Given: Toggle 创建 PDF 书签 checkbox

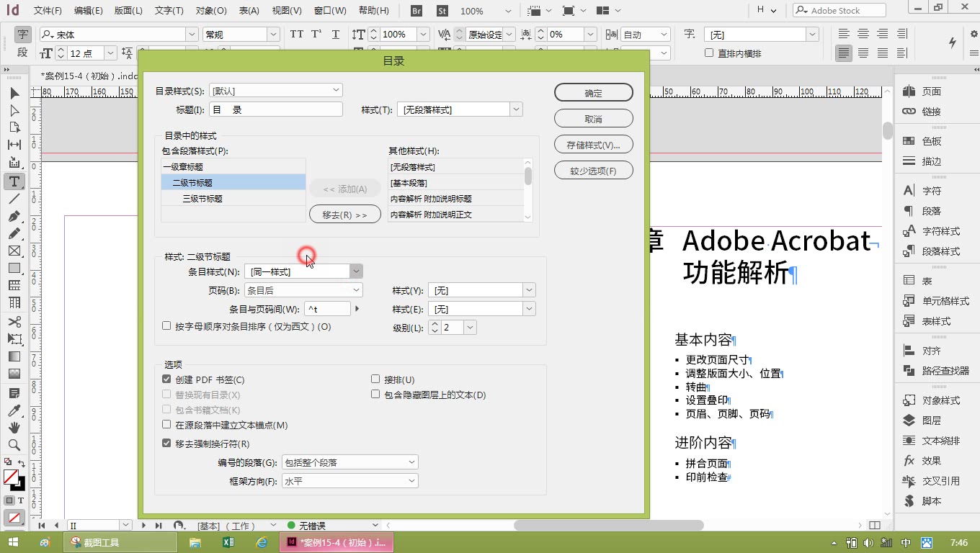Looking at the screenshot, I should coord(166,379).
